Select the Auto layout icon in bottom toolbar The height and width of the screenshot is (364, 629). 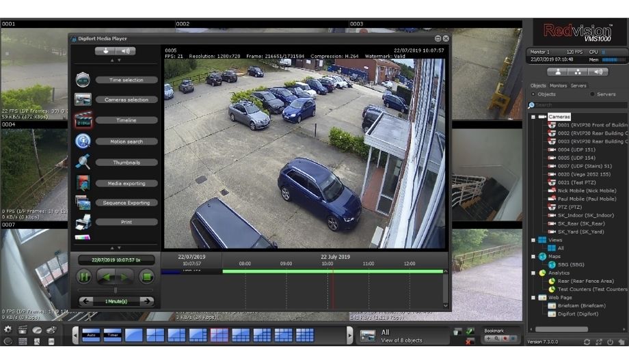coord(92,335)
